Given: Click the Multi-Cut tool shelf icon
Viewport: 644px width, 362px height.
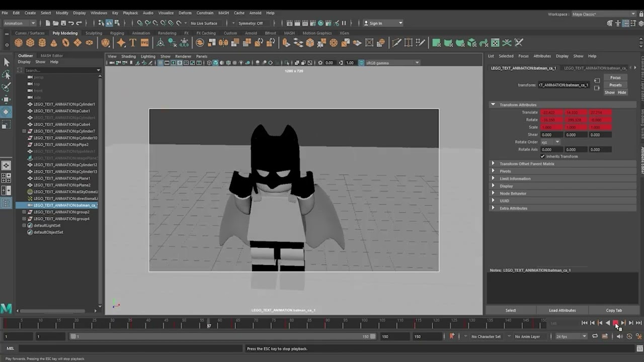Looking at the screenshot, I should click(396, 43).
